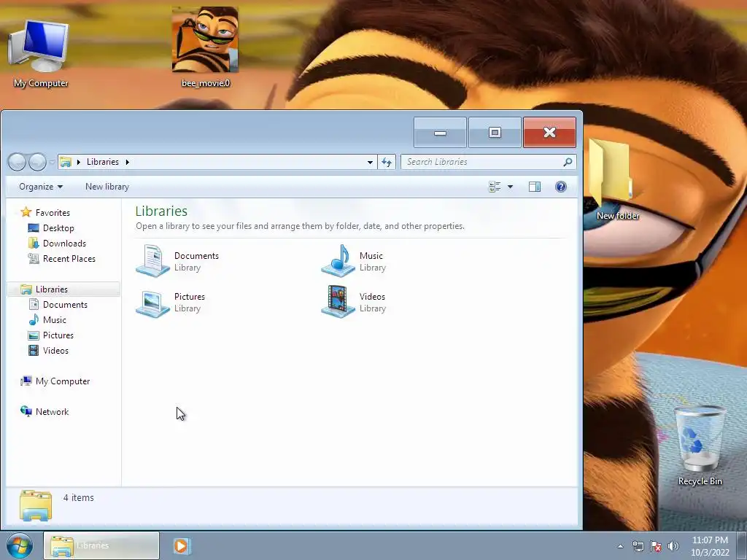This screenshot has height=560, width=747.
Task: Click the Libraries breadcrumb in the address bar
Action: [x=102, y=162]
